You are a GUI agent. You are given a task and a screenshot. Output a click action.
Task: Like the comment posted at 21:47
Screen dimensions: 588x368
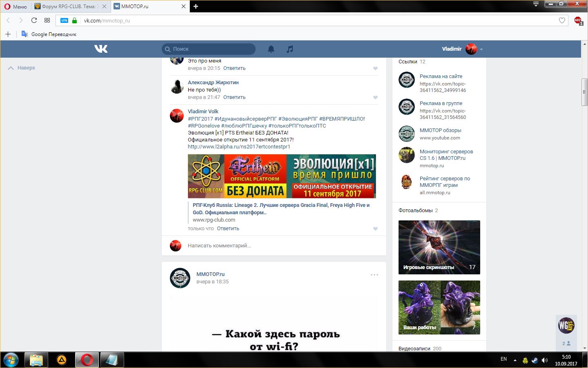coord(375,98)
